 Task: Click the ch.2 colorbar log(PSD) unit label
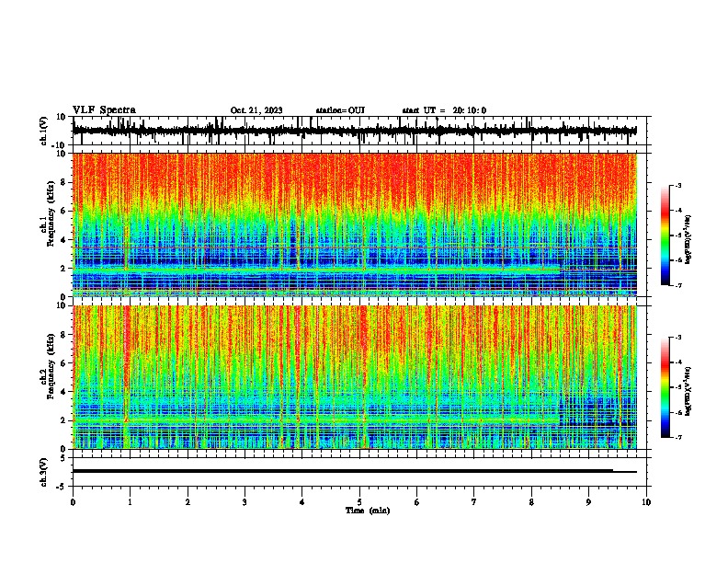coord(688,392)
